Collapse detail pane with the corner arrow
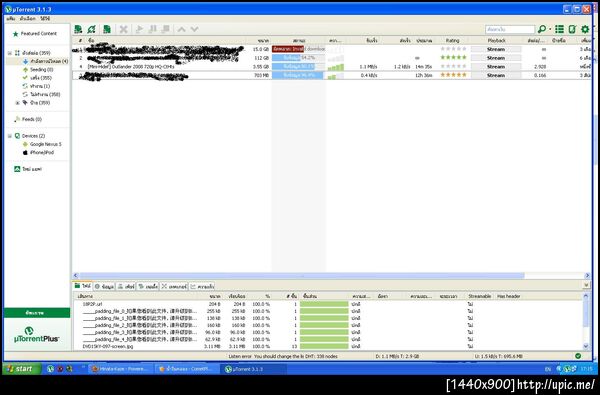The height and width of the screenshot is (395, 600). pos(587,285)
